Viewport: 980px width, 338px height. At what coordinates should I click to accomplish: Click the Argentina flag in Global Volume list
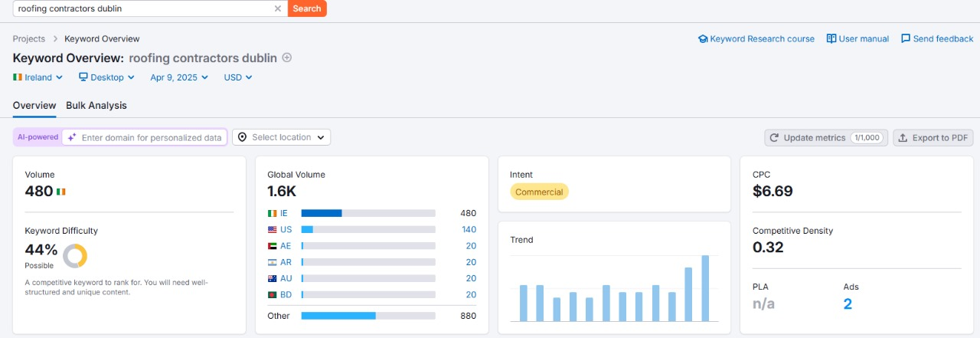coord(272,262)
